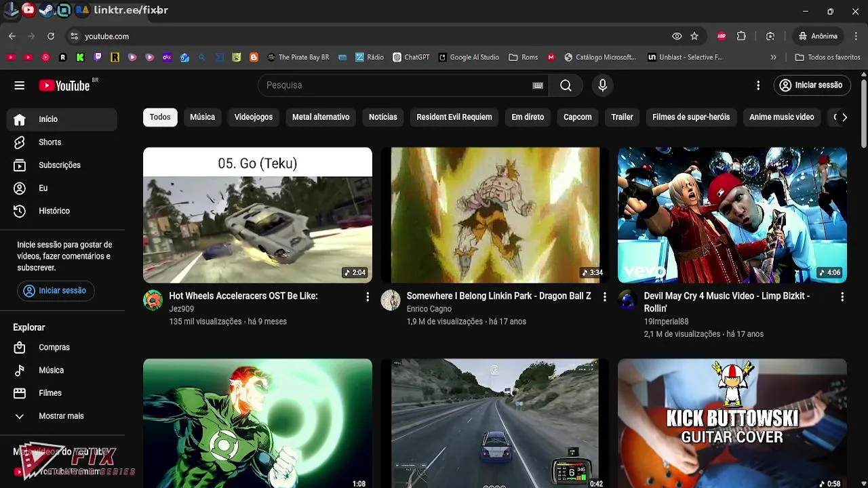Select the Notícias filter chip

(x=383, y=117)
